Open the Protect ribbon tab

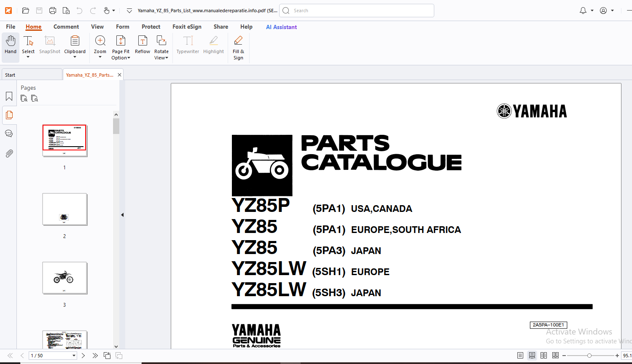(151, 27)
